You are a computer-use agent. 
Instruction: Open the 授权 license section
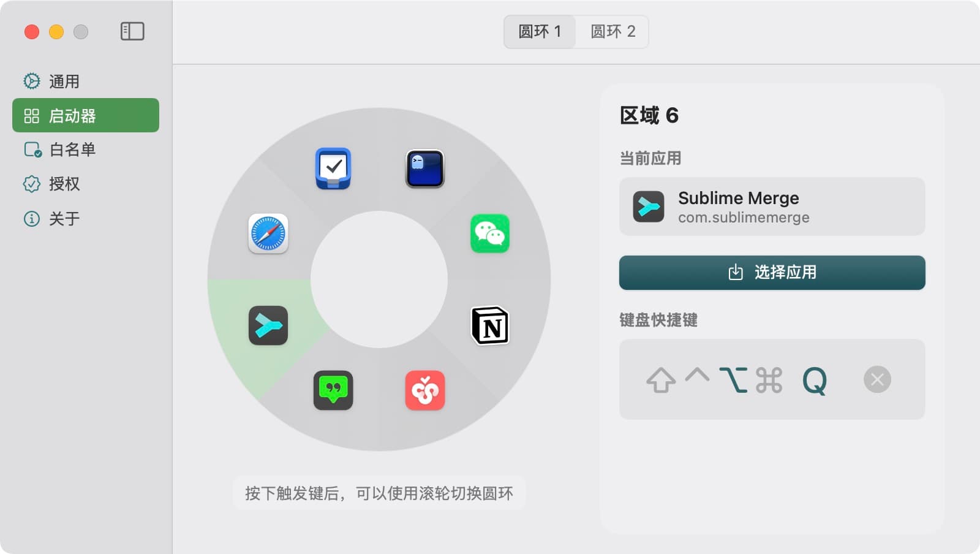86,184
